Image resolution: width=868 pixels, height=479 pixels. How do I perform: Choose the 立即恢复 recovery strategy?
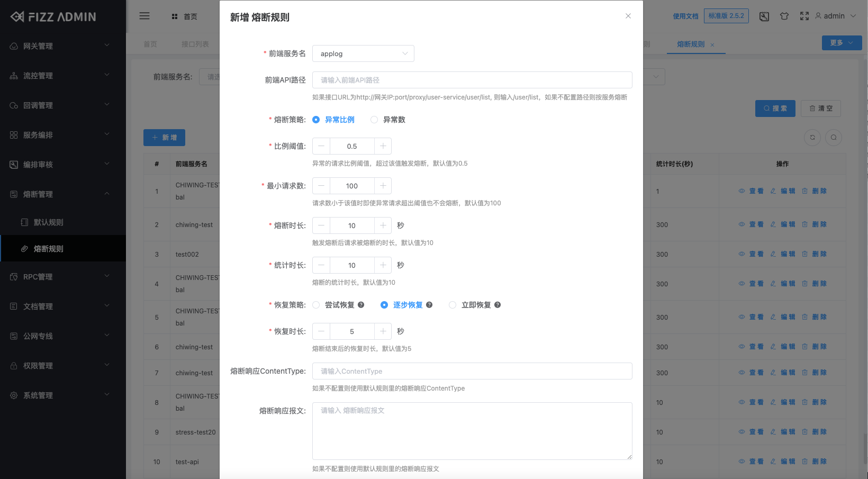[470, 305]
